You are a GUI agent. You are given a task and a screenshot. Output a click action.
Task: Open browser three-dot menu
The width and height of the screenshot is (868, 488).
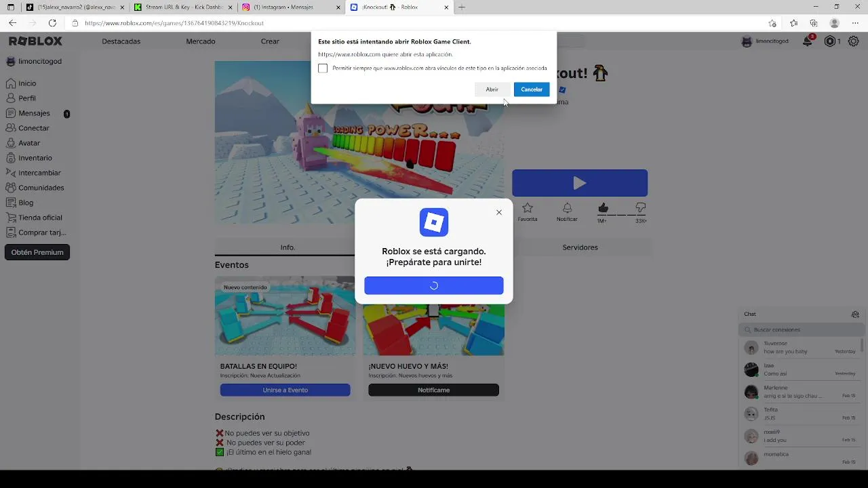pyautogui.click(x=855, y=23)
